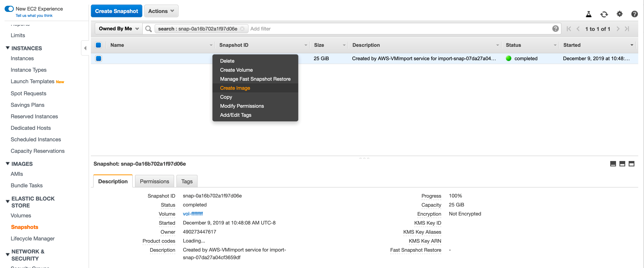Viewport: 644px width, 268px height.
Task: Go to the previous page of results
Action: click(x=578, y=29)
